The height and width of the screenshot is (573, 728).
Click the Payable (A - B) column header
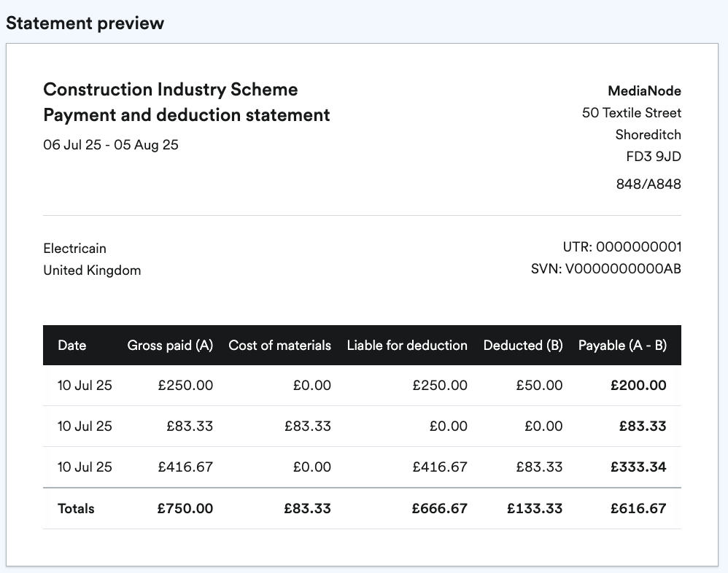(x=622, y=346)
